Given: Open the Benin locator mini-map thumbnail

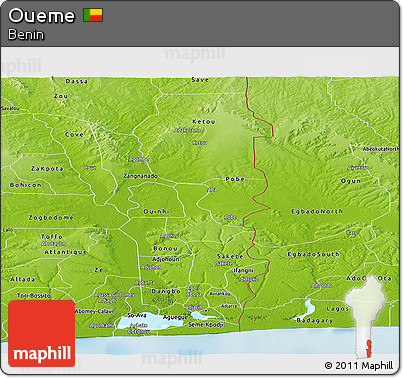Looking at the screenshot, I should coord(365,317).
